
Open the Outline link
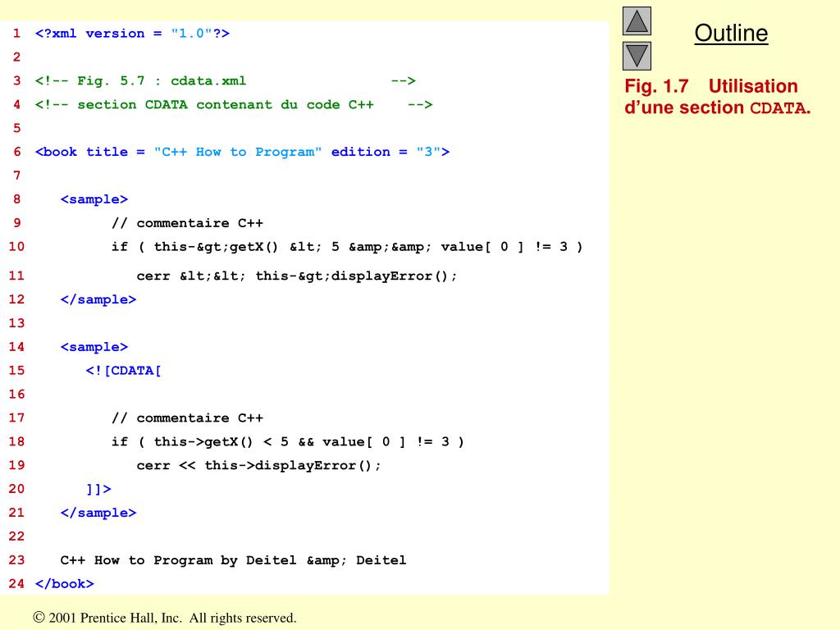tap(731, 33)
